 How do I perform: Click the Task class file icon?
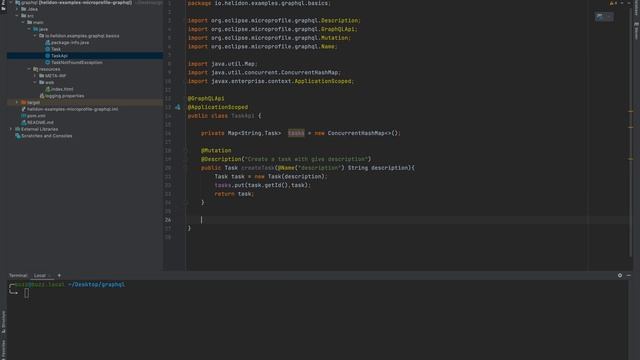point(47,49)
